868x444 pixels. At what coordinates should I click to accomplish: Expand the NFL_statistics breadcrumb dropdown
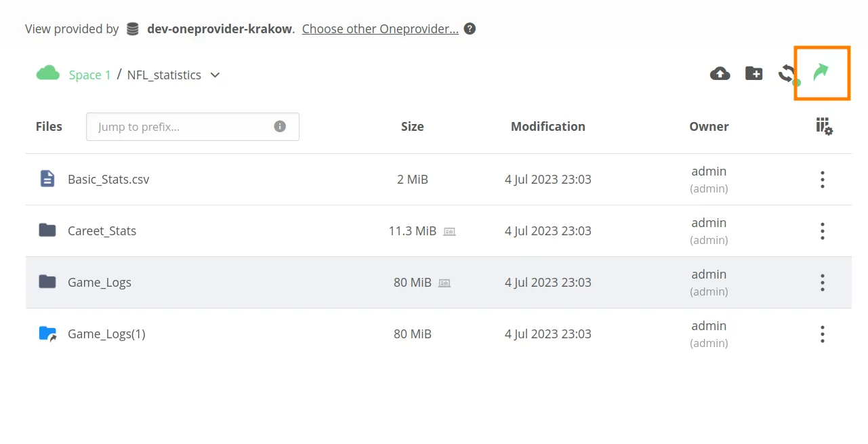(215, 75)
